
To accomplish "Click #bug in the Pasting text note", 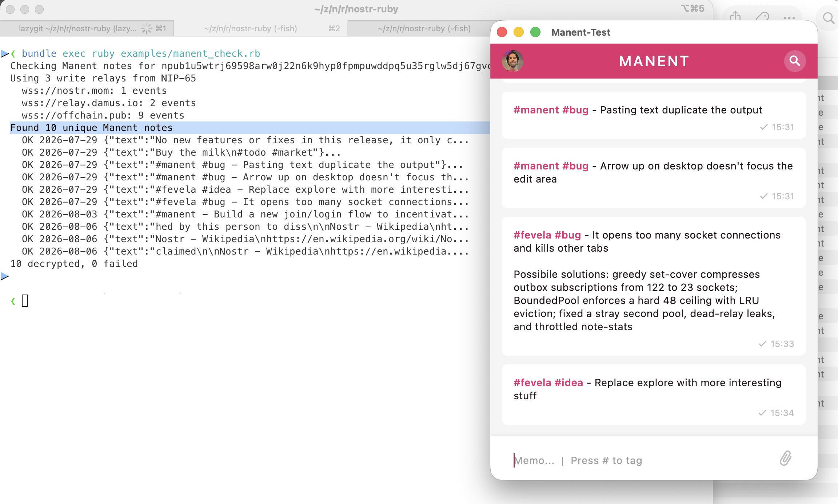I will 575,110.
